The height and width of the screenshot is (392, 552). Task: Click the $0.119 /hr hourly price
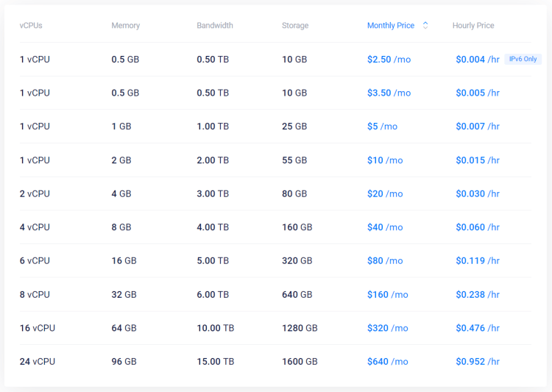[478, 261]
